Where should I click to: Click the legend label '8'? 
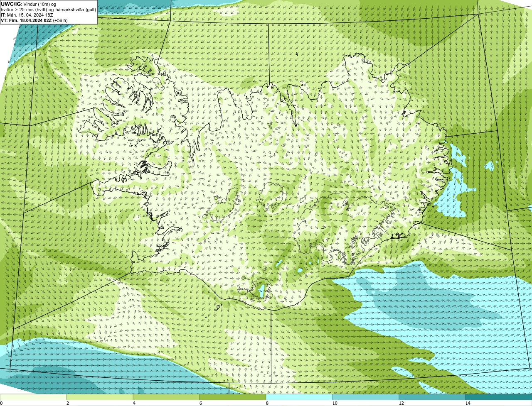267,403
